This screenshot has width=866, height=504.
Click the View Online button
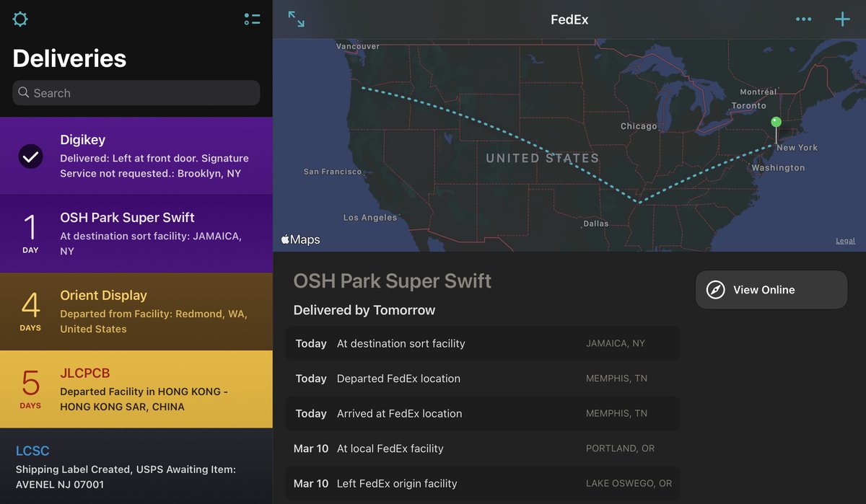[771, 290]
